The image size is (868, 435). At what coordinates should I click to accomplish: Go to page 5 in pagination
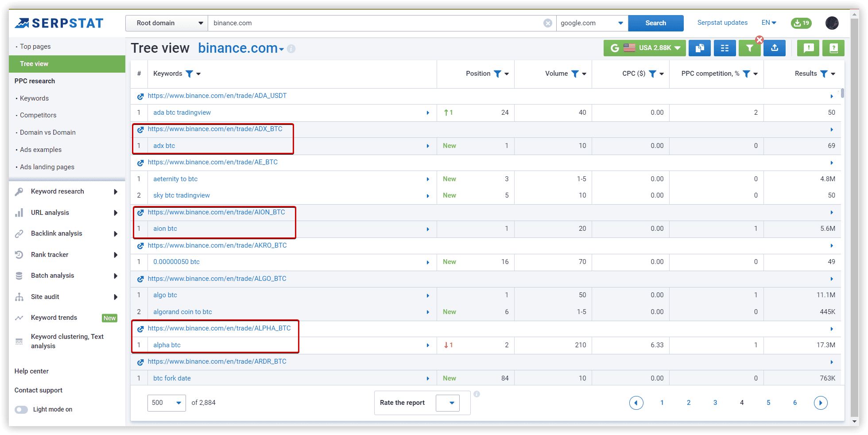click(x=768, y=403)
